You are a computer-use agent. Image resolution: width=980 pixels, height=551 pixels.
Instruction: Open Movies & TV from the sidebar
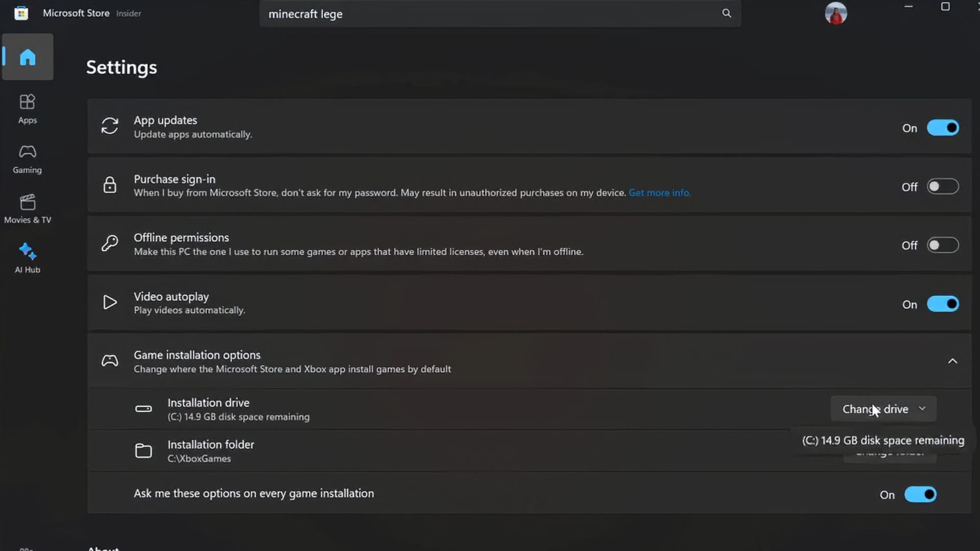pyautogui.click(x=28, y=208)
